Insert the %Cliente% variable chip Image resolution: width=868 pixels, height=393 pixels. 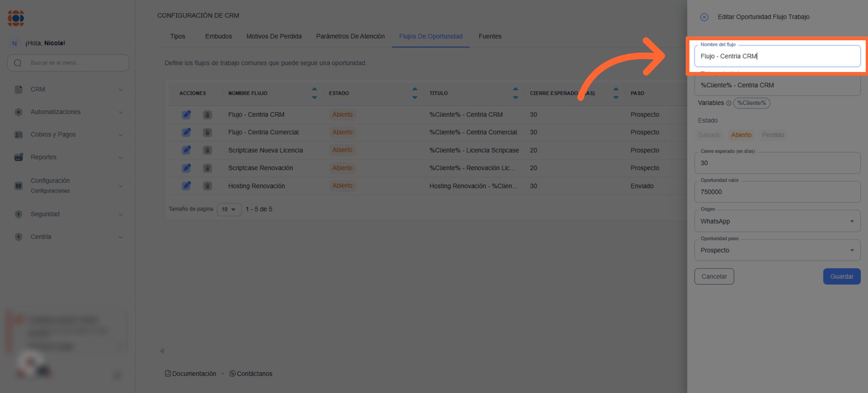[x=752, y=103]
